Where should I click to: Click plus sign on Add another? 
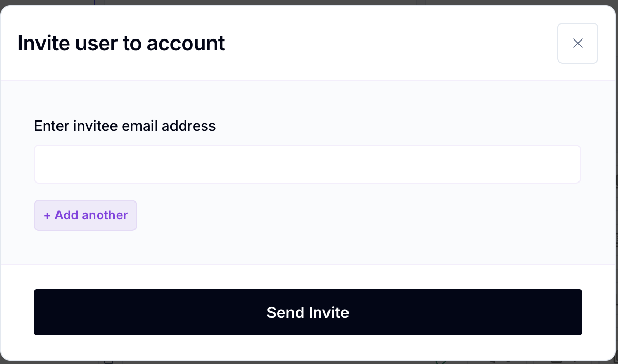click(x=47, y=215)
